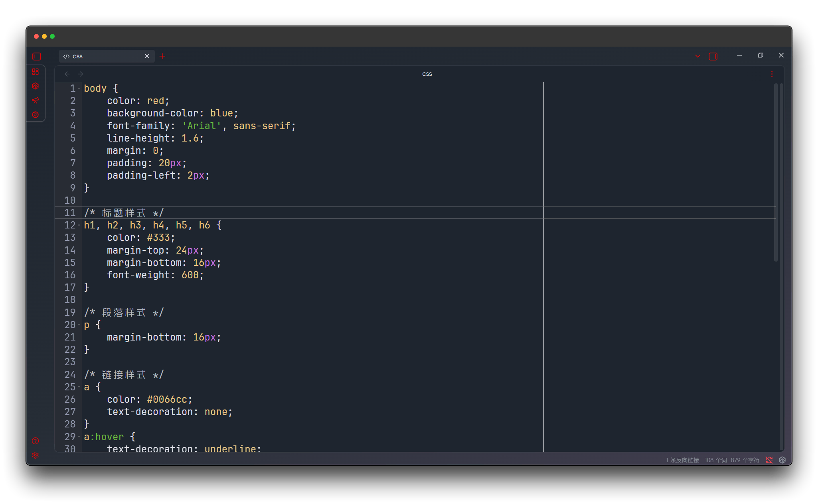The width and height of the screenshot is (818, 504).
Task: Collapse the left sidebar panel
Action: tap(36, 57)
